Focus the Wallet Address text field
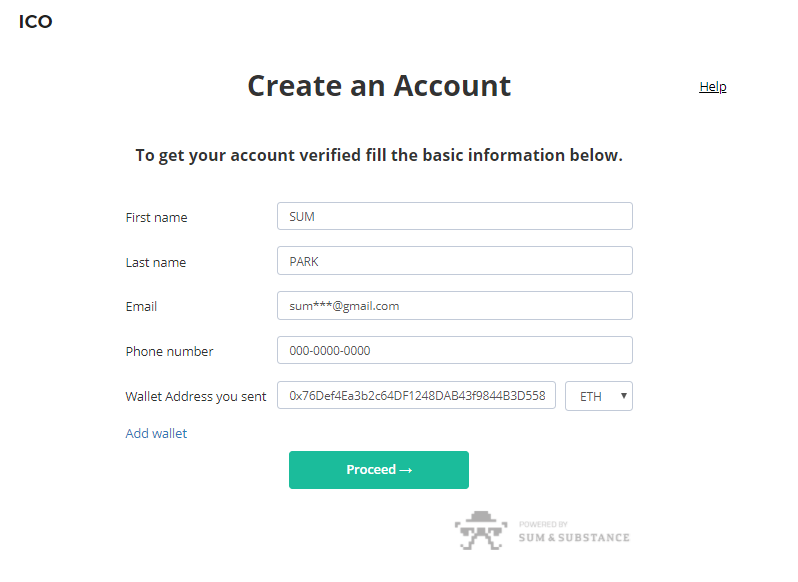The height and width of the screenshot is (582, 798). pyautogui.click(x=416, y=396)
